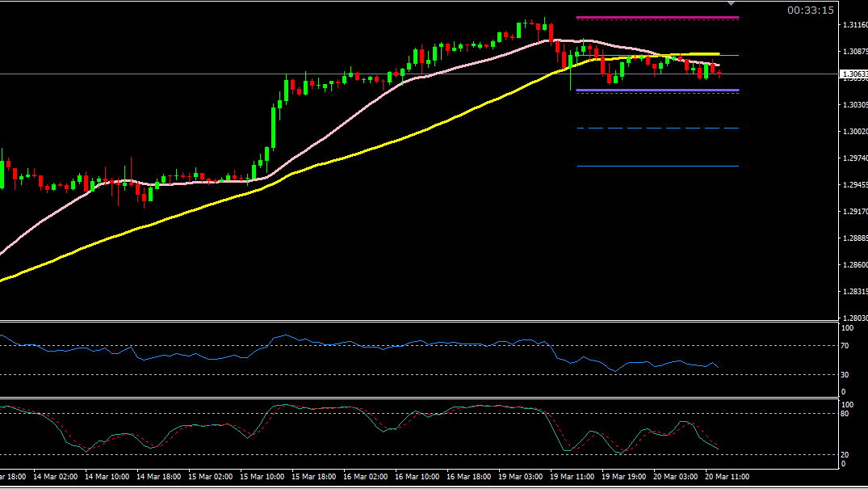
Task: Click the 00:33:15 candle countdown timer
Action: tap(811, 10)
